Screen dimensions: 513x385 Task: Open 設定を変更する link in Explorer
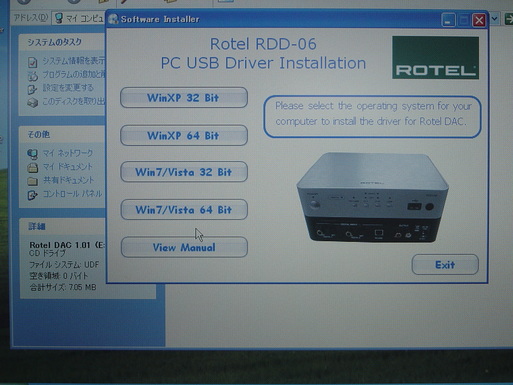click(68, 88)
